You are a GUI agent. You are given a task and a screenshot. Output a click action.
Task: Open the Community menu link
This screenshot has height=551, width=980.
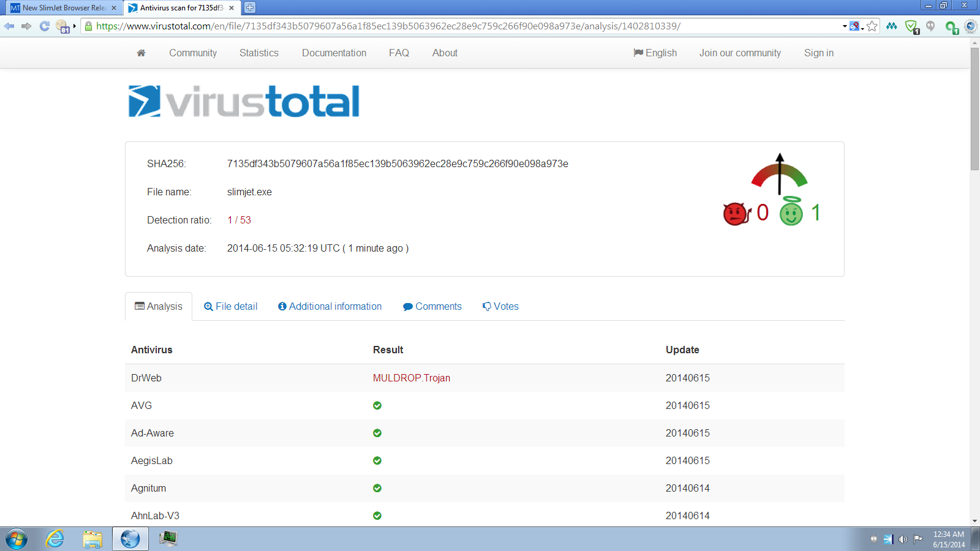point(193,53)
